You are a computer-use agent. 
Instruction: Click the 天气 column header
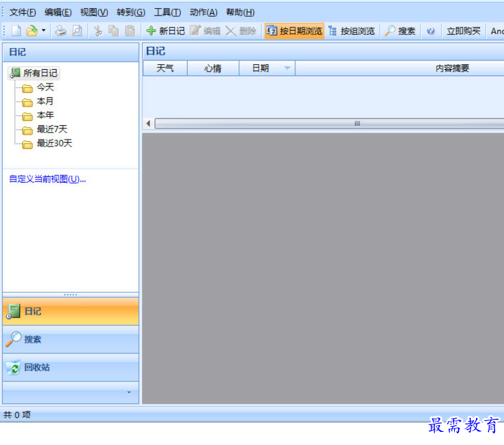pyautogui.click(x=165, y=68)
